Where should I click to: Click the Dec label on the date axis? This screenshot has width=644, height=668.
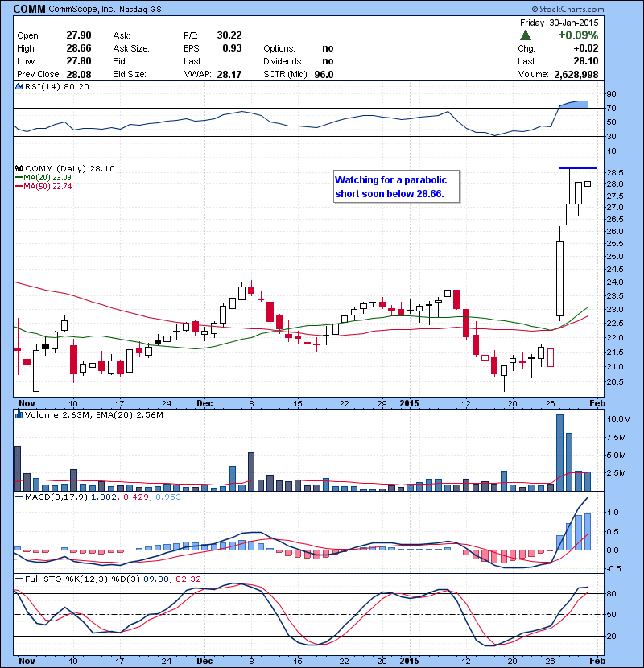pyautogui.click(x=204, y=402)
